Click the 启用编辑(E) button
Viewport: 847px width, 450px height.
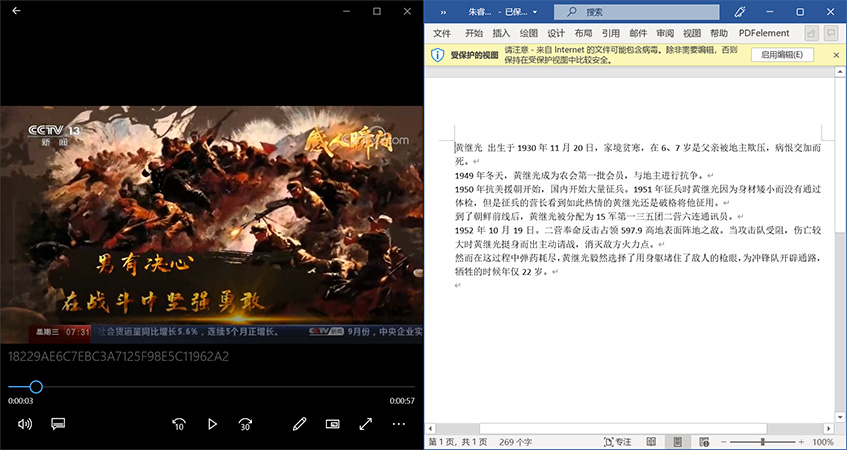[x=782, y=55]
